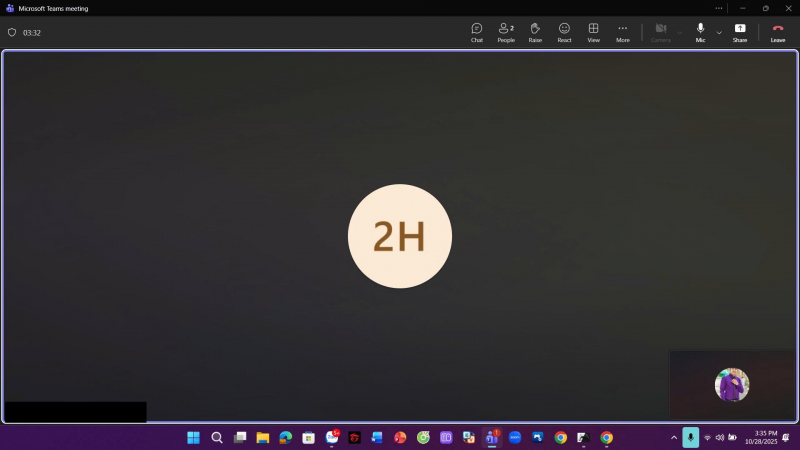Expand the Camera options dropdown arrow
800x450 pixels.
[680, 32]
